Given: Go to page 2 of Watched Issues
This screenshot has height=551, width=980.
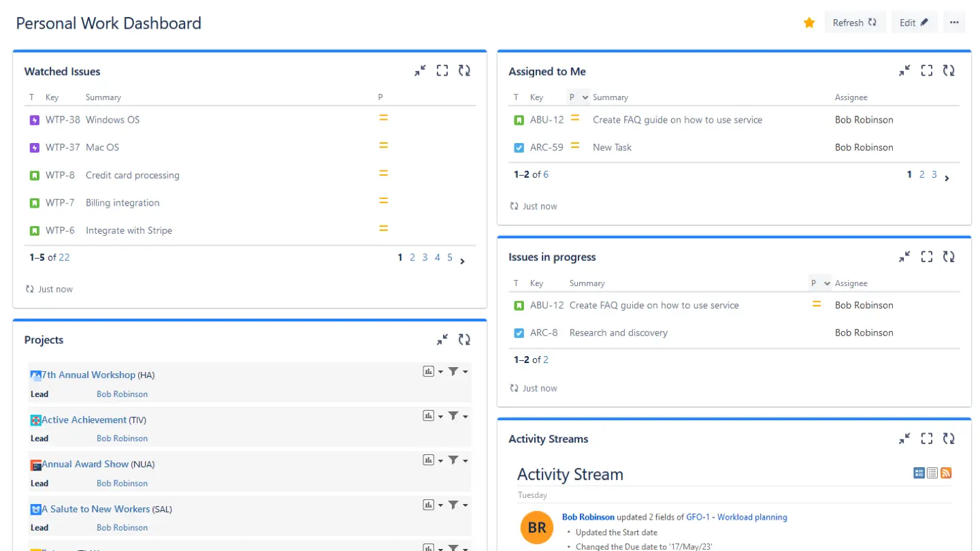Looking at the screenshot, I should click(x=412, y=257).
